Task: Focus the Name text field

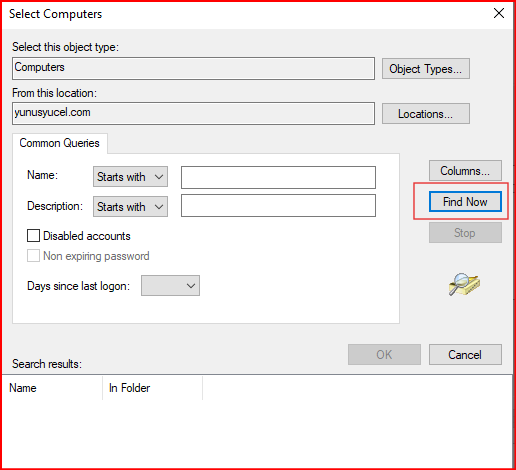Action: click(x=278, y=177)
